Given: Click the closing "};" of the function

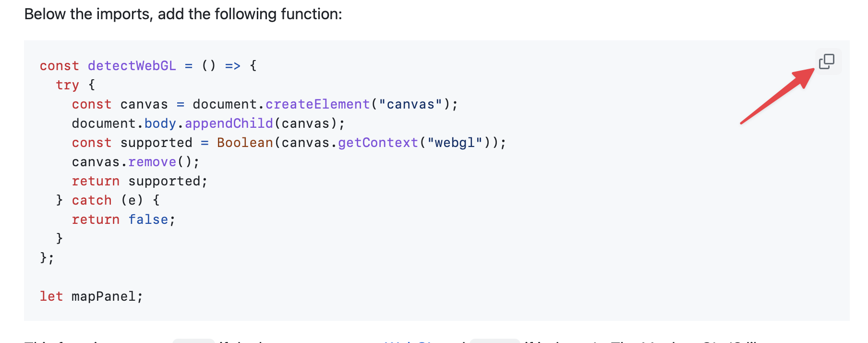Looking at the screenshot, I should (x=47, y=258).
